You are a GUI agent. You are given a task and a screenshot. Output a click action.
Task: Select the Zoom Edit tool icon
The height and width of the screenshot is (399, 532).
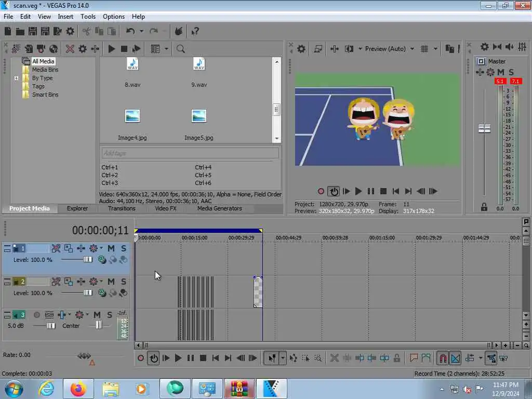318,358
